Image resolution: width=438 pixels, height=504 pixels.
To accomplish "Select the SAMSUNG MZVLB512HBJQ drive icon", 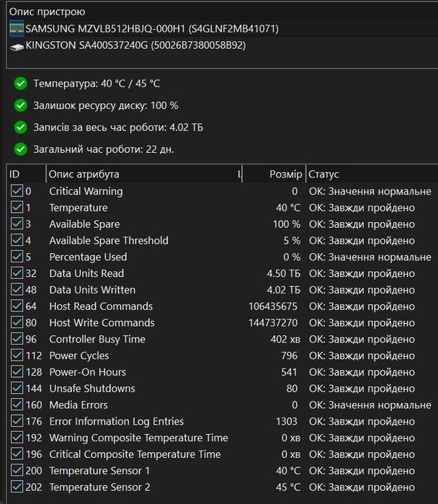I will [x=17, y=29].
